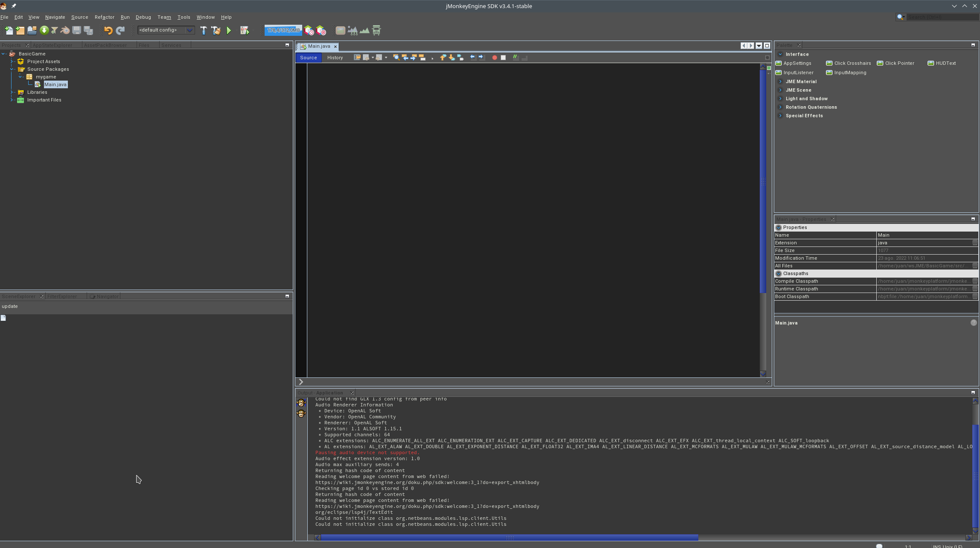980x548 pixels.
Task: Click the Attach Profiler target icon
Action: tap(321, 31)
